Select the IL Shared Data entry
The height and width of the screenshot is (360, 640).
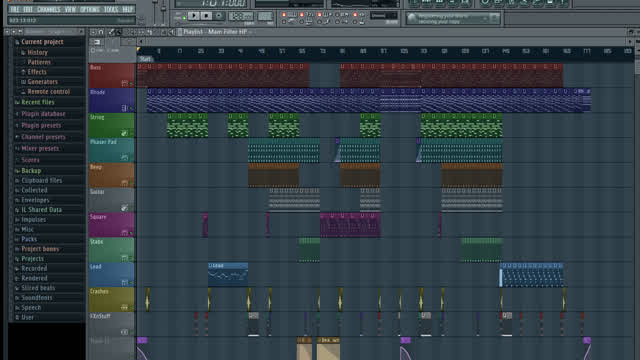pos(42,210)
